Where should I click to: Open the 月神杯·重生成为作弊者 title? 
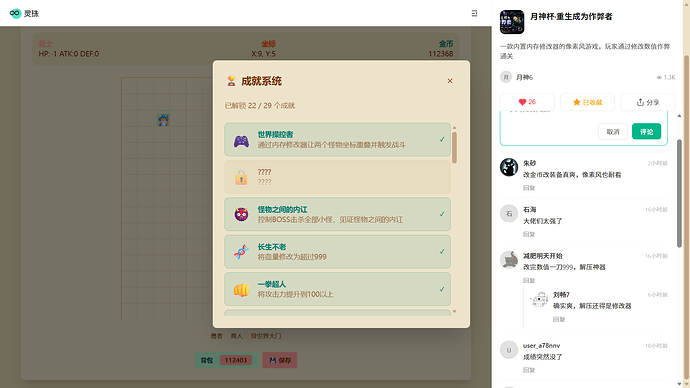[571, 17]
